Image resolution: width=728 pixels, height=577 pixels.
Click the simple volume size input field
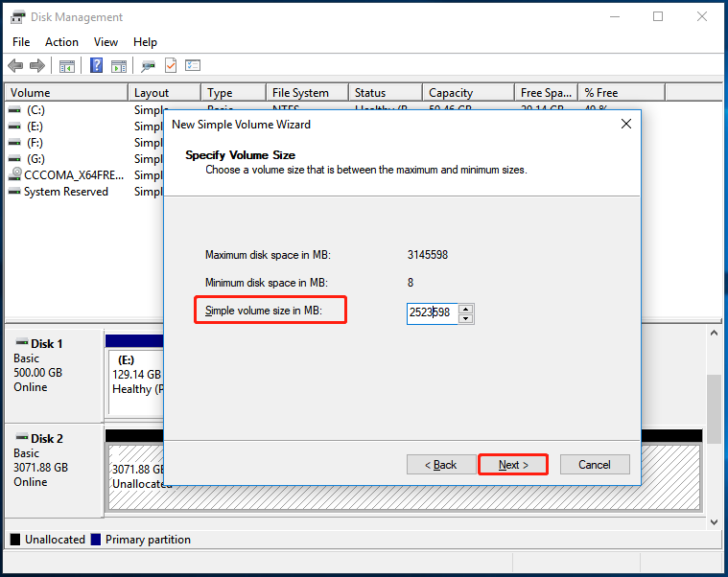pos(433,313)
